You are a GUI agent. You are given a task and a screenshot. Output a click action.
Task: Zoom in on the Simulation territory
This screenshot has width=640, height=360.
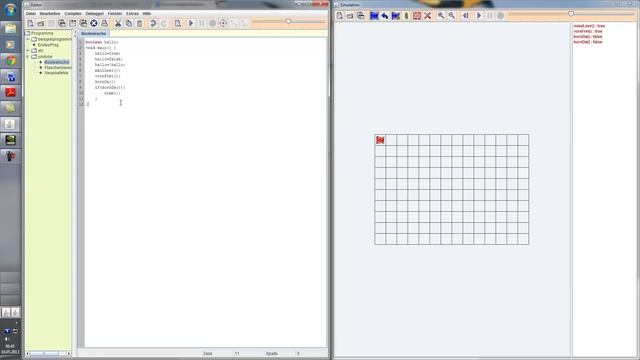[441, 16]
